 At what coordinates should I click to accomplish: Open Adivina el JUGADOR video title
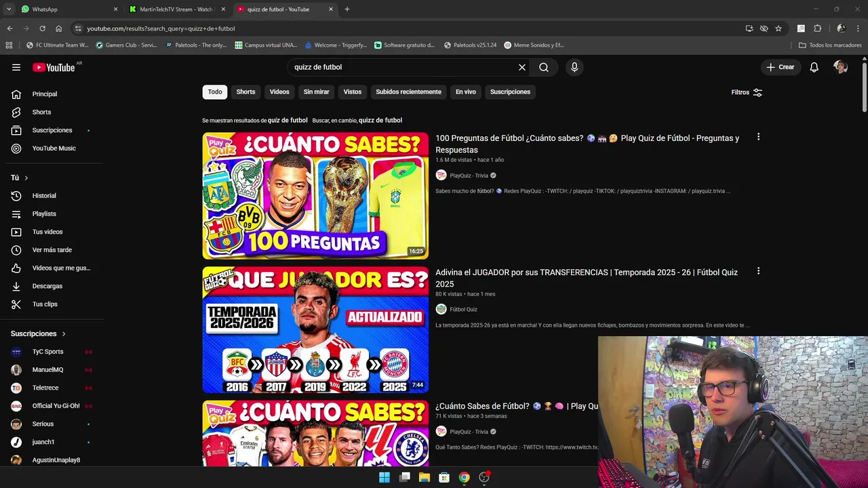pos(587,278)
